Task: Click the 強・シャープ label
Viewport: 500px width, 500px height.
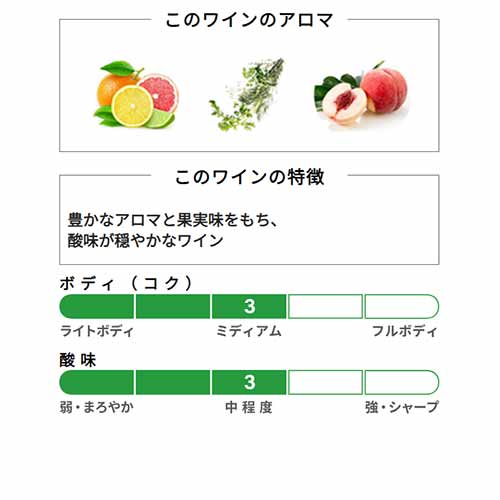Action: 402,407
